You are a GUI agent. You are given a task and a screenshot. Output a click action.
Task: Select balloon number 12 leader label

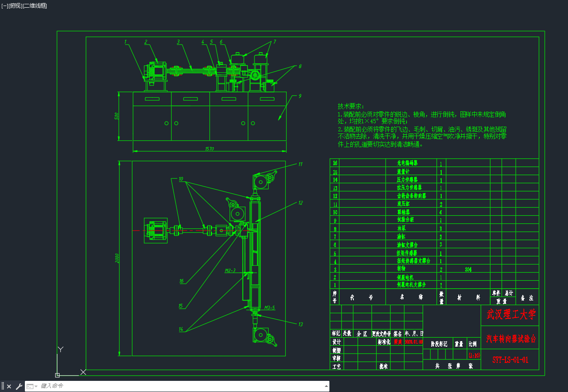tap(300, 203)
